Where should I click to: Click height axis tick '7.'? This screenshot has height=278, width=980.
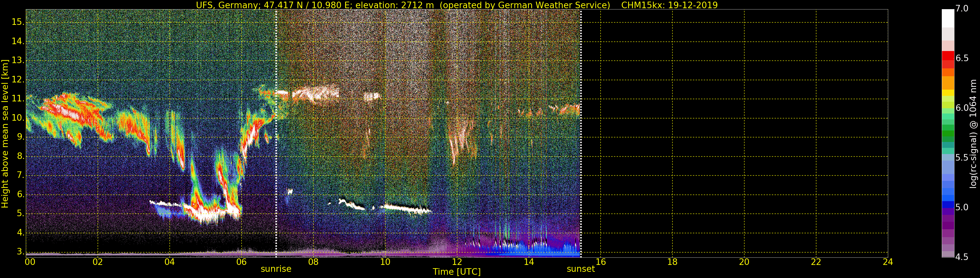(21, 175)
